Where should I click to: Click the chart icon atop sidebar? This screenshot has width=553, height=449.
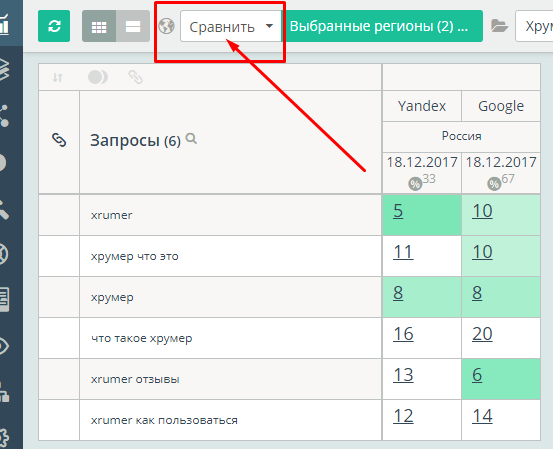pos(4,25)
